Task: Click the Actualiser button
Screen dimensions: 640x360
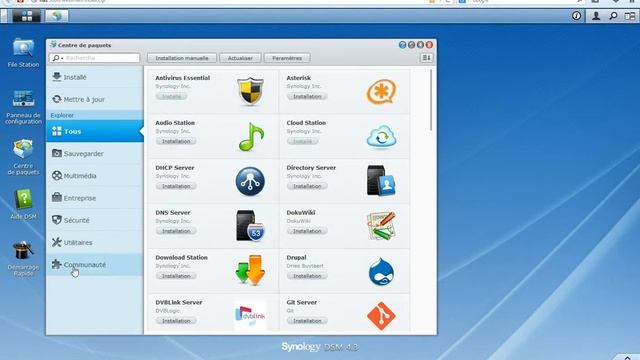Action: point(240,58)
